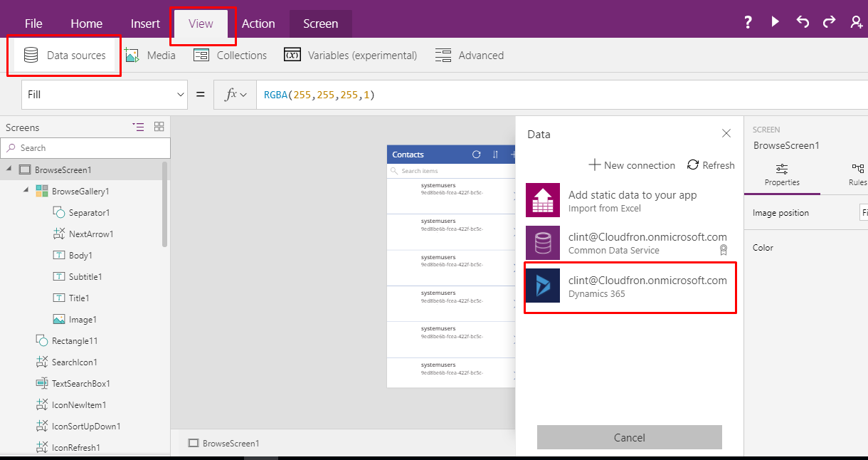The height and width of the screenshot is (460, 868).
Task: Select the Common Data Service connection
Action: [x=630, y=243]
